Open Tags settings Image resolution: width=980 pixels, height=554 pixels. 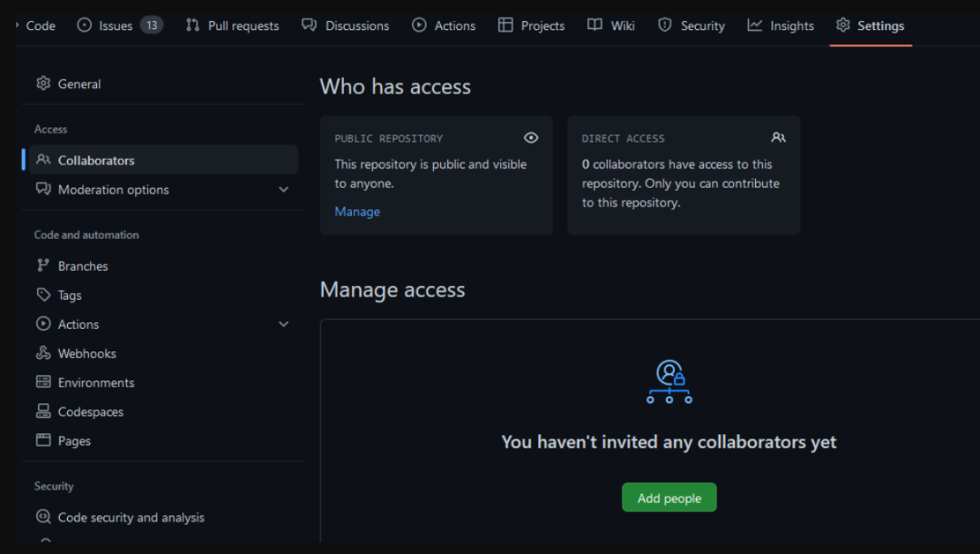pos(163,295)
